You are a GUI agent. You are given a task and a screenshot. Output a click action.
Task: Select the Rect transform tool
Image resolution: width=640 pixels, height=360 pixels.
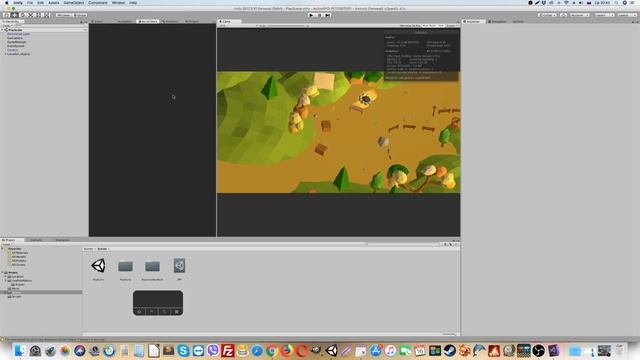click(39, 15)
